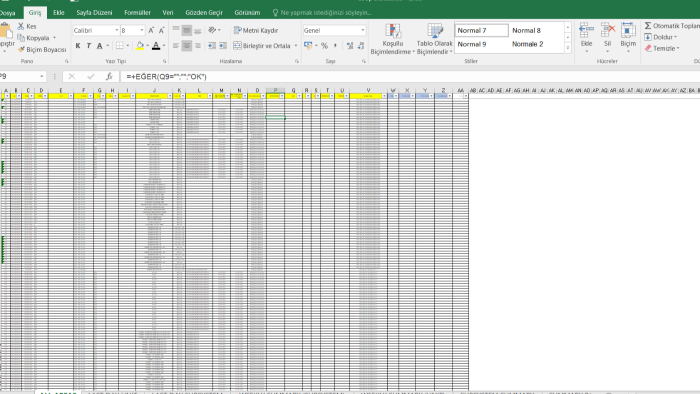Apply percent style format
This screenshot has width=700, height=394.
[325, 46]
